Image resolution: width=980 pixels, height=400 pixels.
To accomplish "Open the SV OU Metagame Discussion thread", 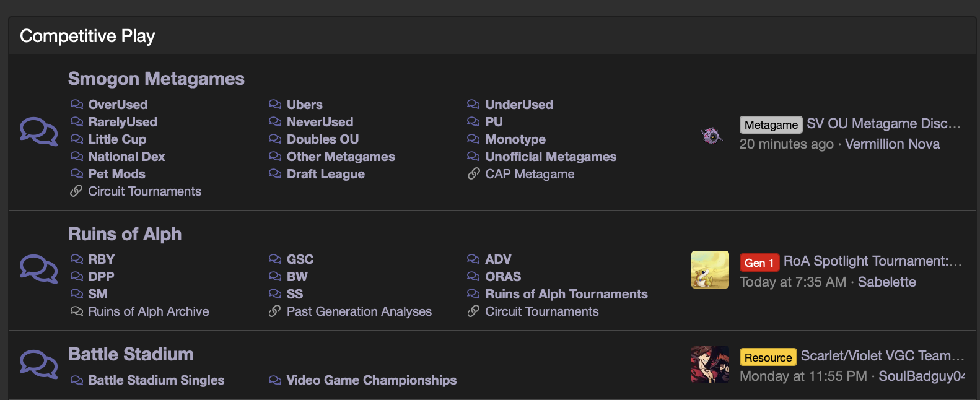I will pyautogui.click(x=884, y=124).
